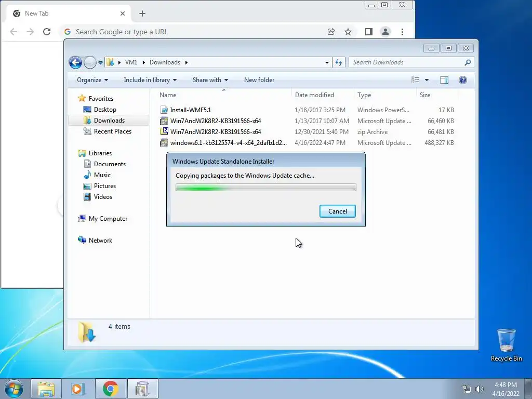
Task: Open recent locations dropdown beside the Explorer forward arrow
Action: [x=100, y=63]
